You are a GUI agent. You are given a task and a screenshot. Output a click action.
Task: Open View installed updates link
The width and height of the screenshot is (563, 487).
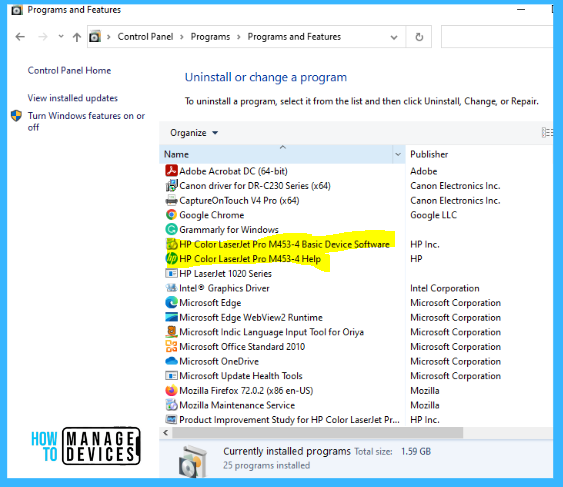coord(73,98)
